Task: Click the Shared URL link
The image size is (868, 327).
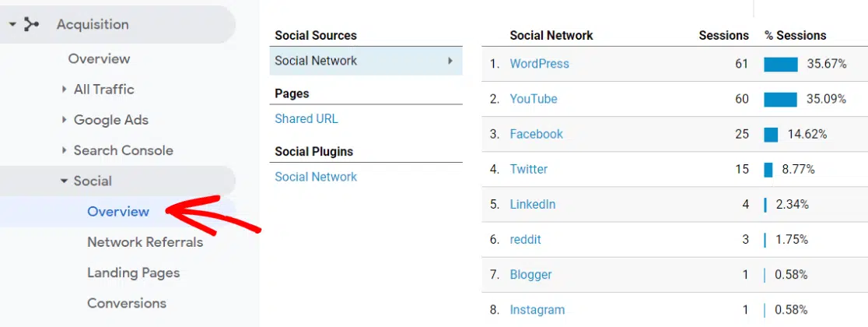Action: (306, 119)
